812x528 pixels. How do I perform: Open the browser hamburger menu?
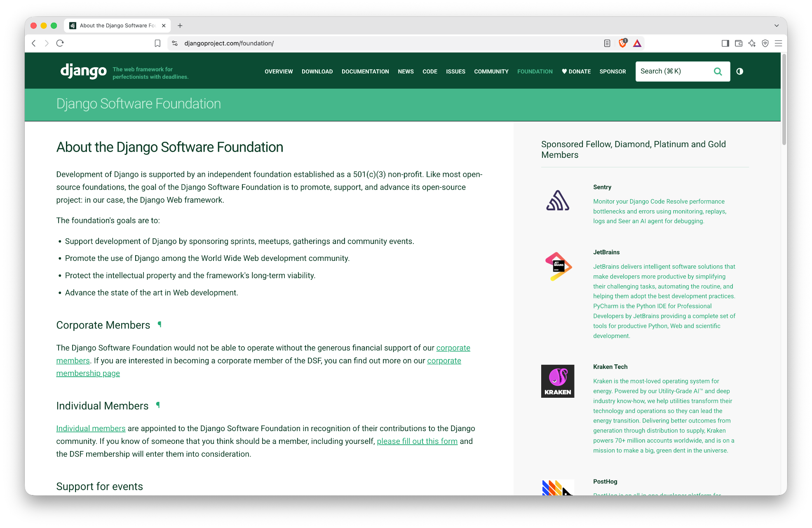(x=778, y=43)
